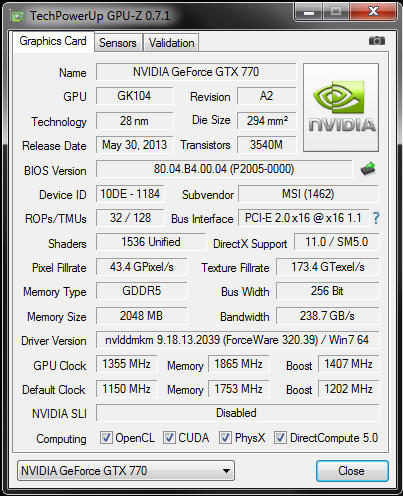403x496 pixels.
Task: Click the BIOS Version label
Action: tap(55, 171)
